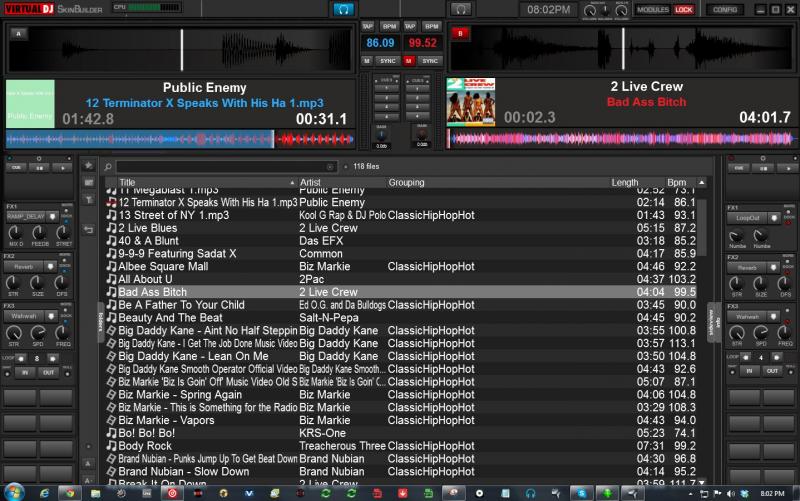Open right FX1 LoopOut effect dropdown arrow
The width and height of the screenshot is (800, 501).
pyautogui.click(x=774, y=218)
